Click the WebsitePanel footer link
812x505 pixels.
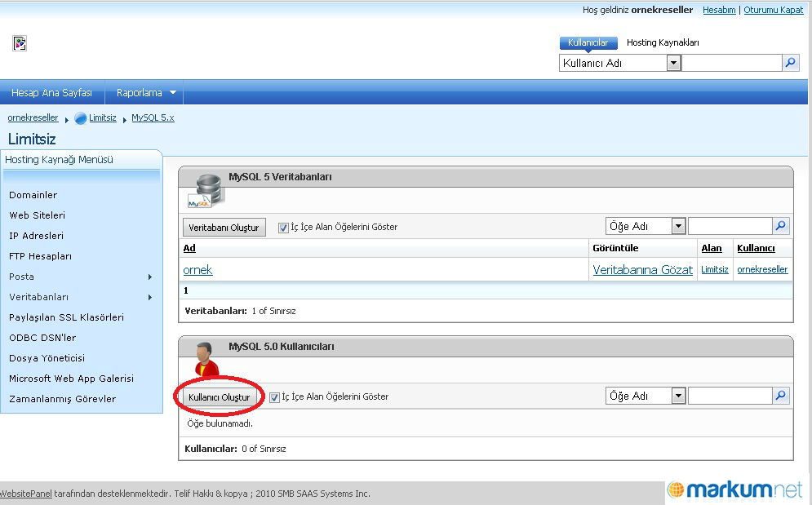coord(26,494)
